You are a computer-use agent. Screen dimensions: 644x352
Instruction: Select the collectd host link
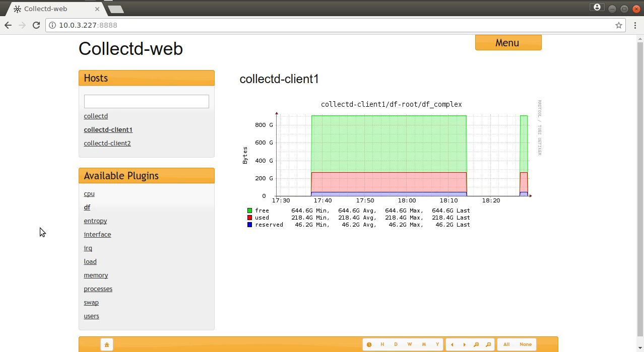96,116
